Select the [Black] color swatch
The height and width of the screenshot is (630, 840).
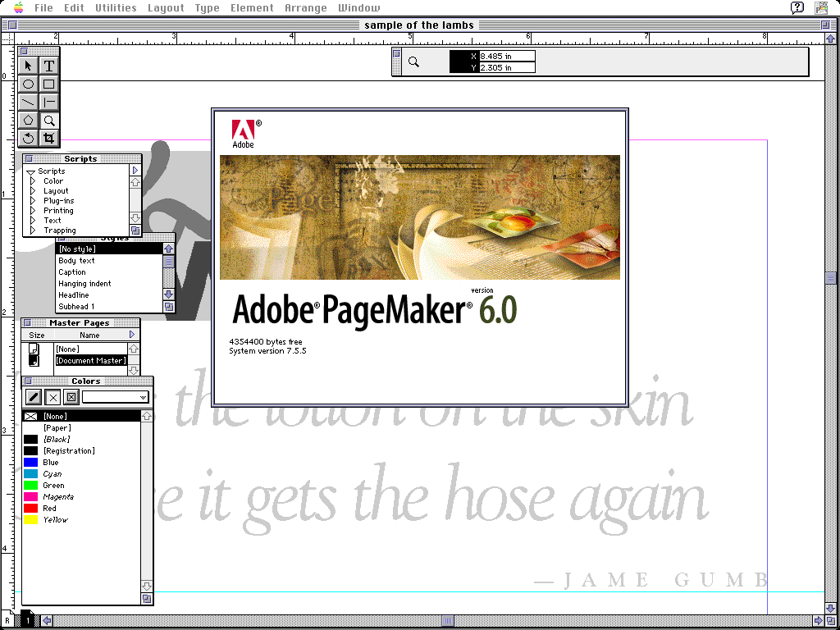(31, 440)
